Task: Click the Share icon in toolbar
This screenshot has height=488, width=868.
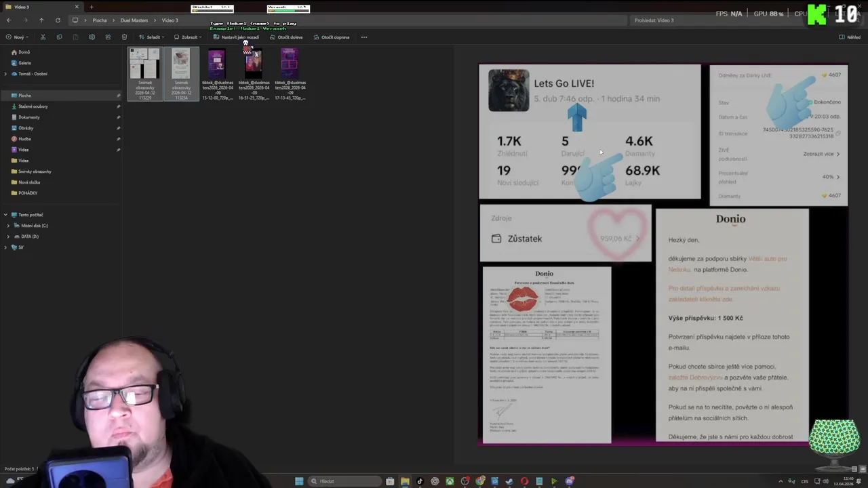Action: tap(108, 37)
